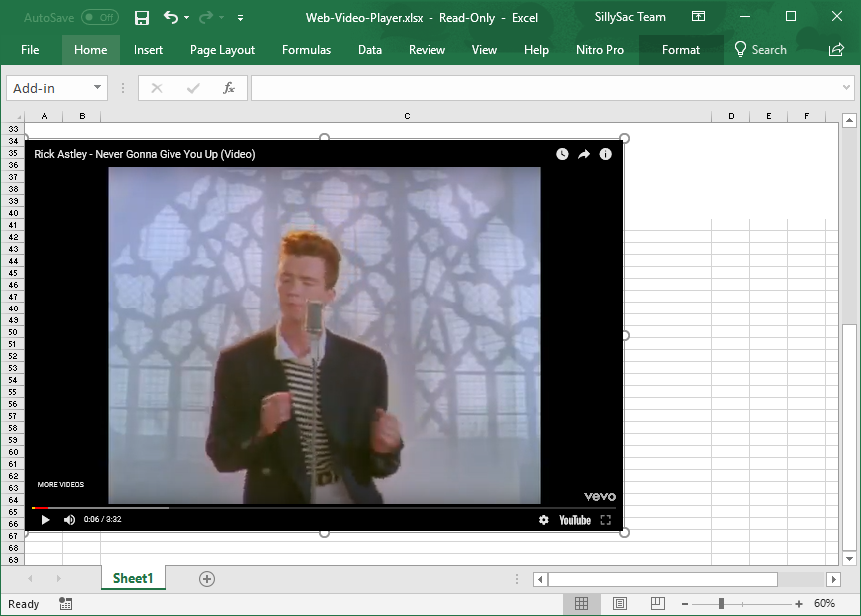Switch to the Formulas tab
Viewport: 861px width, 616px height.
point(306,50)
